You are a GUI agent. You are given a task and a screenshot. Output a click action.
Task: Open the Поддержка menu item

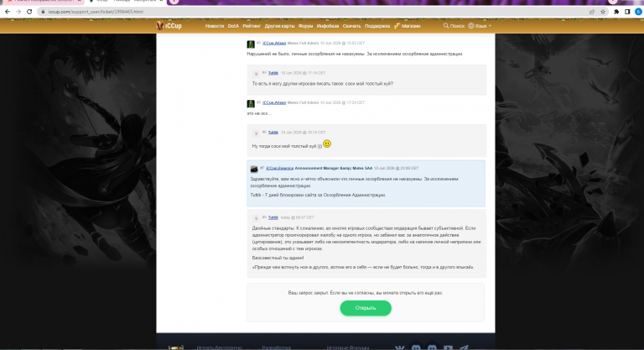tap(377, 26)
